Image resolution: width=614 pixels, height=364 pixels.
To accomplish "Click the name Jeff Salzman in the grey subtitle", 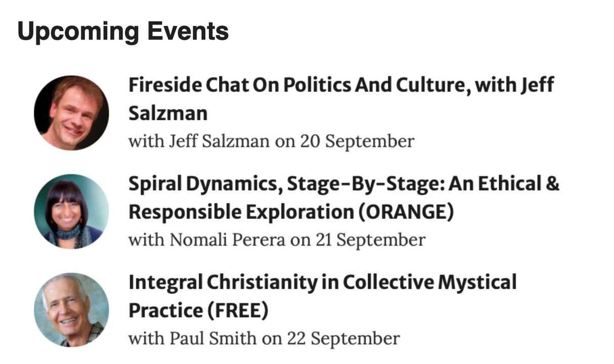I will [x=220, y=141].
